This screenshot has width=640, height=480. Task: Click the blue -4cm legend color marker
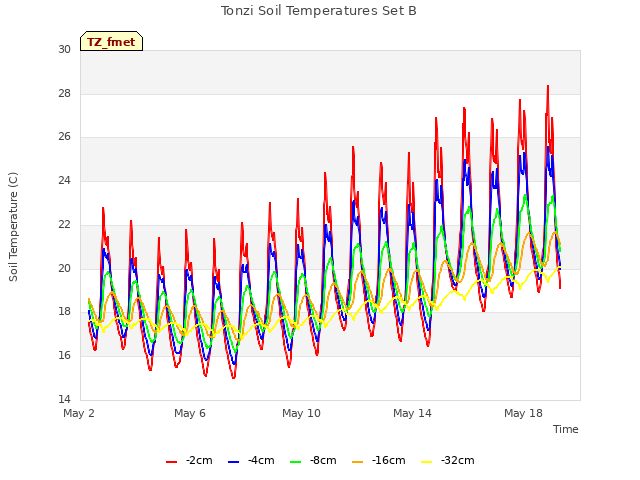233,462
